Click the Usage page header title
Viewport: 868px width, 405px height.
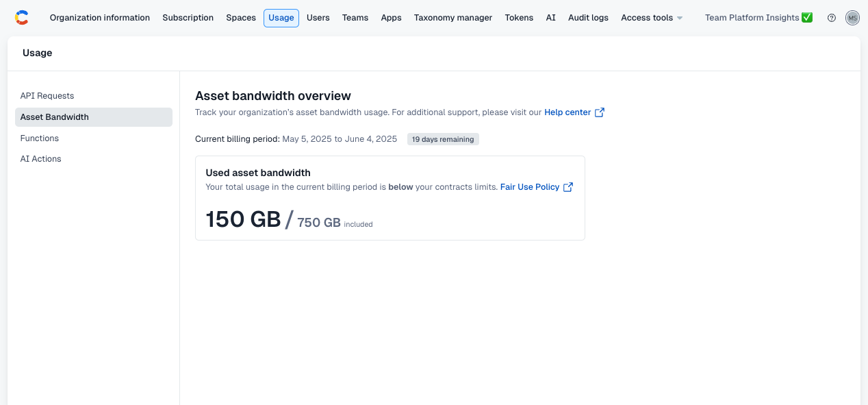click(38, 53)
